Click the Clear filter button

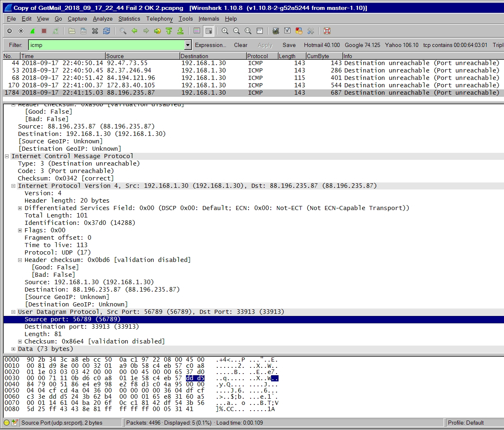click(241, 45)
